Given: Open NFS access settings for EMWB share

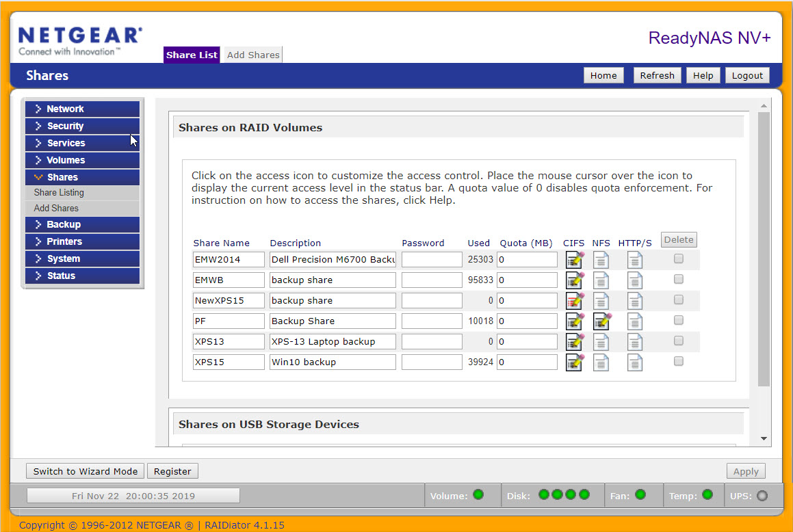Looking at the screenshot, I should (601, 280).
